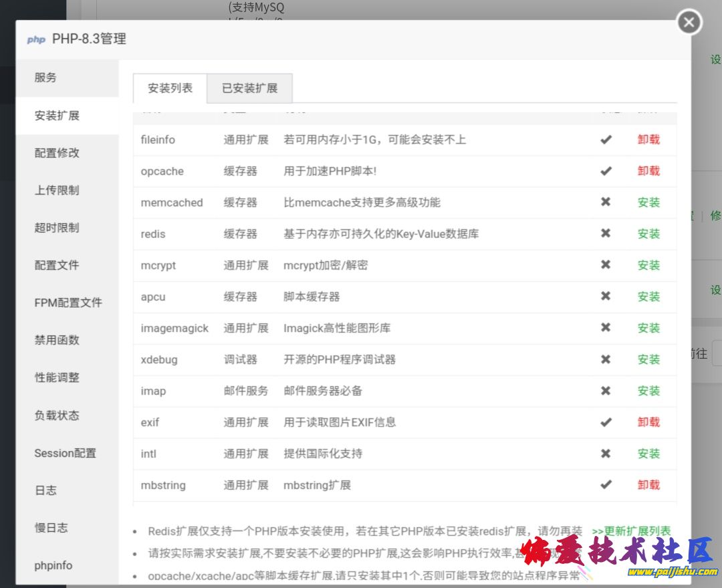Click the not-installed cross icon for apcu

(606, 296)
